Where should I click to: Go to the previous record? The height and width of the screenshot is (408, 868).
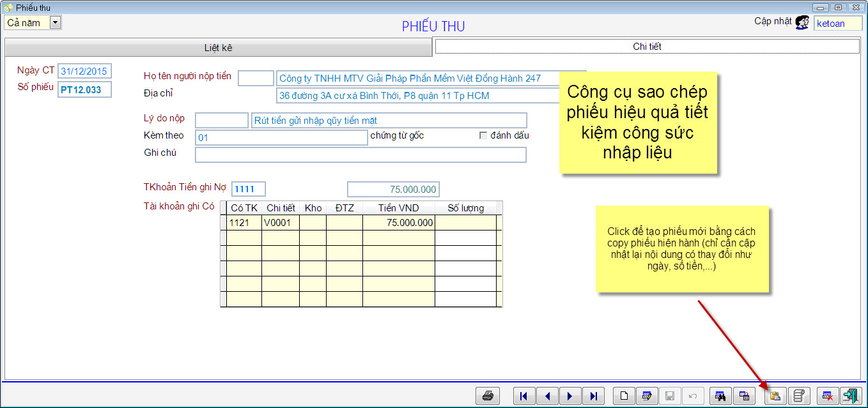point(547,396)
